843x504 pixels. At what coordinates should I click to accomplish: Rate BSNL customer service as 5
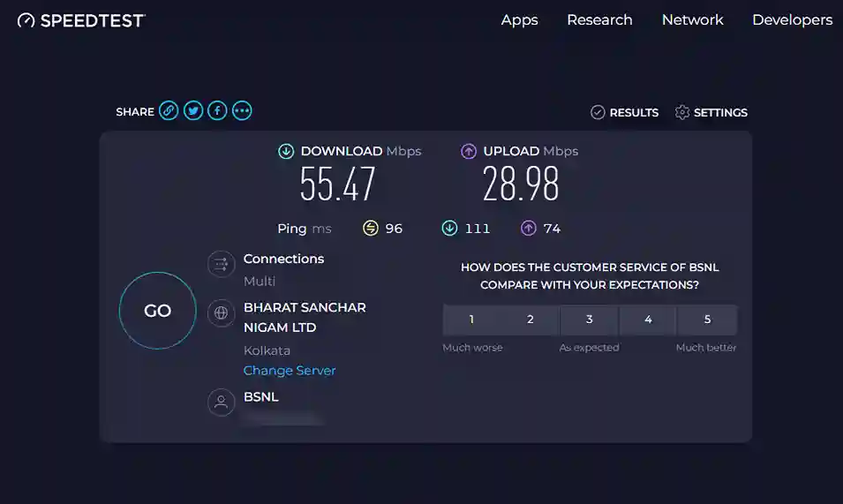coord(708,320)
